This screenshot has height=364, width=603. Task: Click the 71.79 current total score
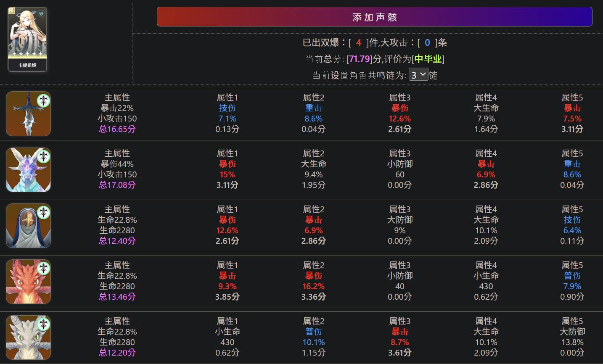pyautogui.click(x=360, y=59)
